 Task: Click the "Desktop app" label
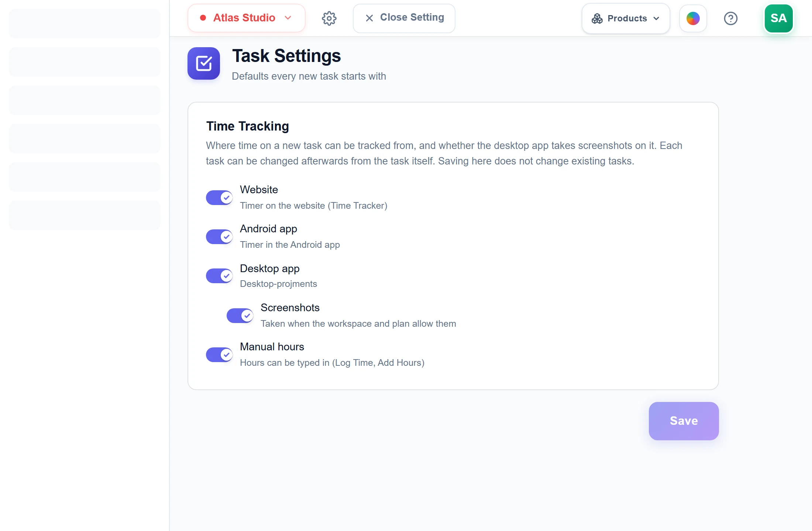coord(269,268)
